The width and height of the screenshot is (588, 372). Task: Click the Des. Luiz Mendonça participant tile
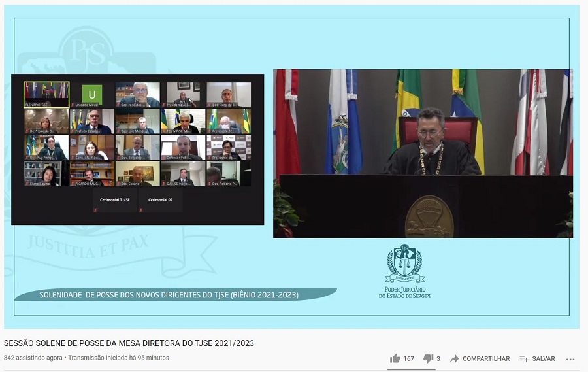pyautogui.click(x=137, y=121)
